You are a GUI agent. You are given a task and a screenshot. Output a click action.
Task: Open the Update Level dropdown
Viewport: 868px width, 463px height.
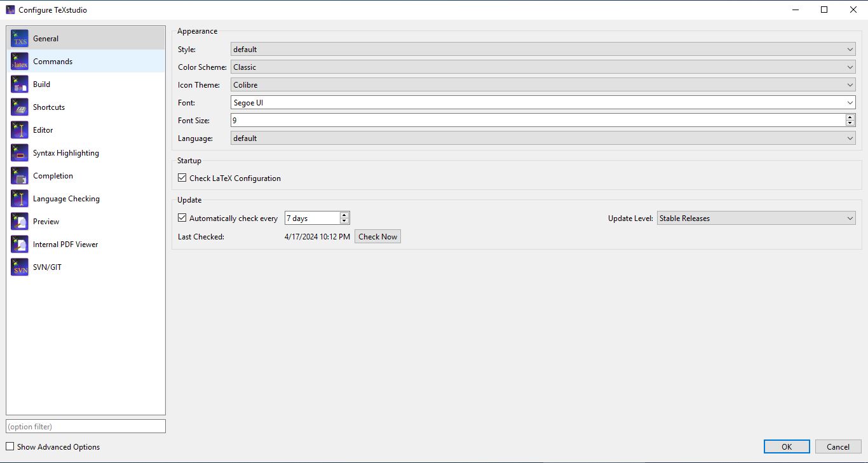[756, 218]
